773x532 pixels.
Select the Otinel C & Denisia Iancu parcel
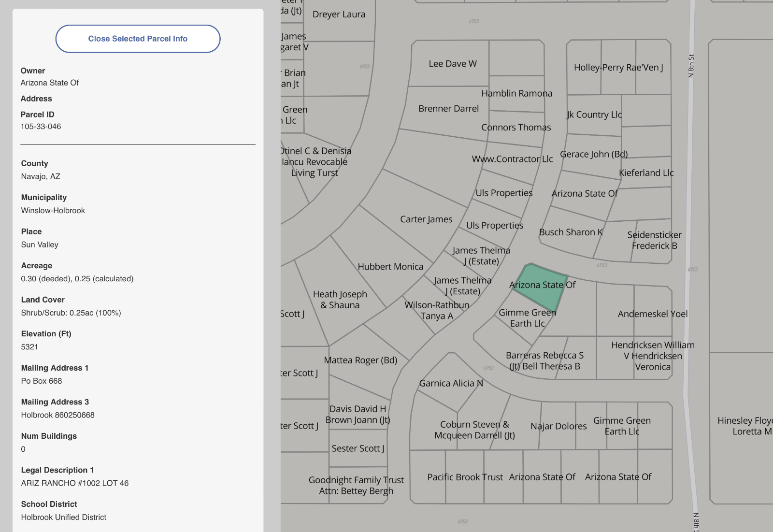coord(315,162)
